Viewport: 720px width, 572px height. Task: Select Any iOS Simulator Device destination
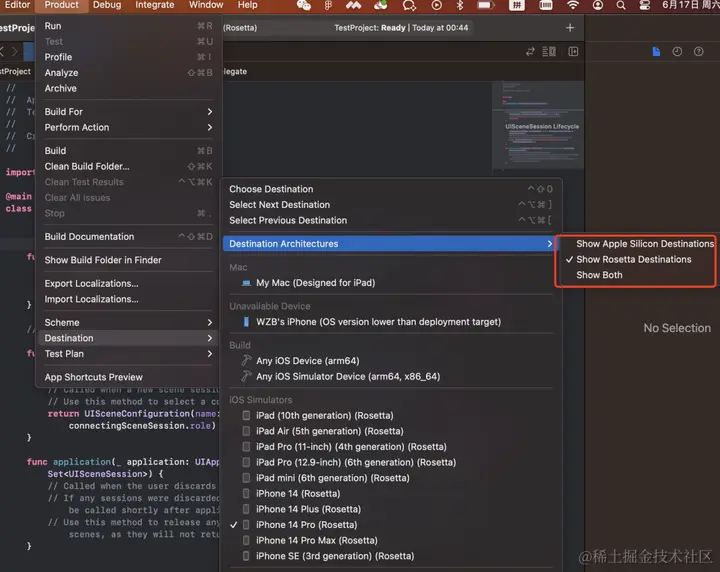point(390,376)
